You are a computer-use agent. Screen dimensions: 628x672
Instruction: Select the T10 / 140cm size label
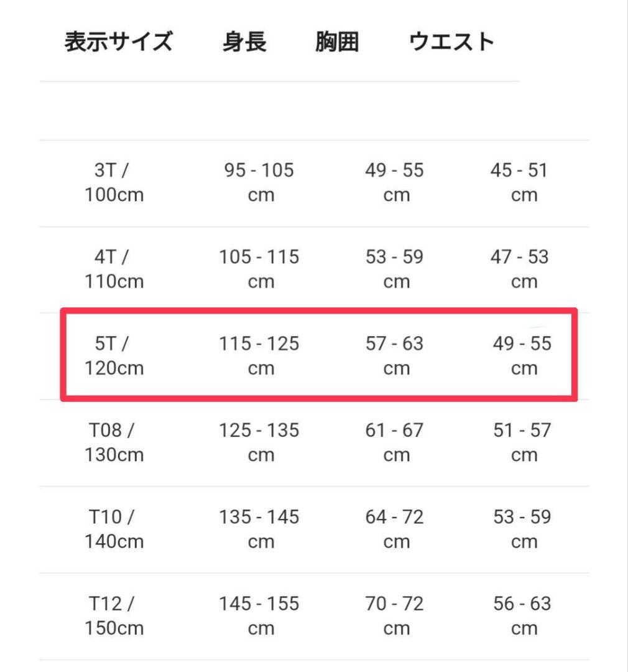pyautogui.click(x=114, y=529)
